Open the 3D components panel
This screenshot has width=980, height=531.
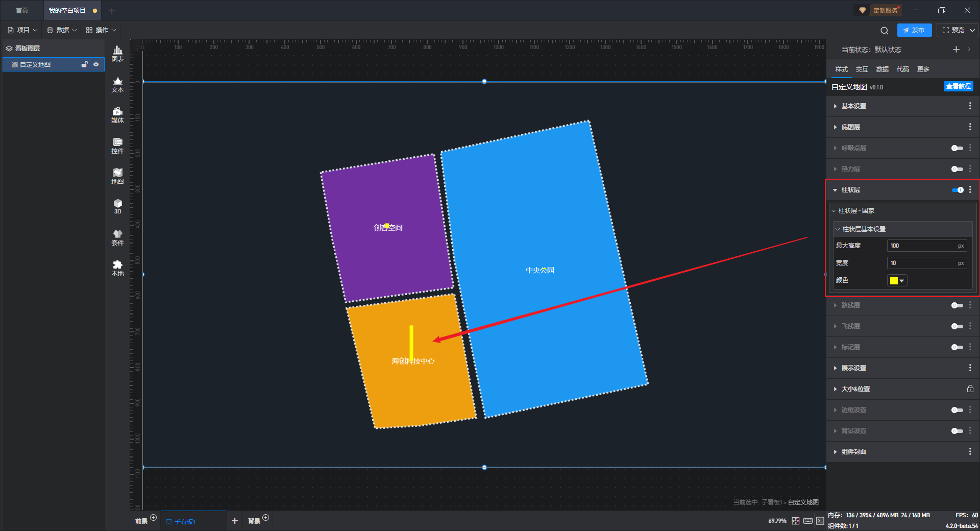pyautogui.click(x=117, y=206)
